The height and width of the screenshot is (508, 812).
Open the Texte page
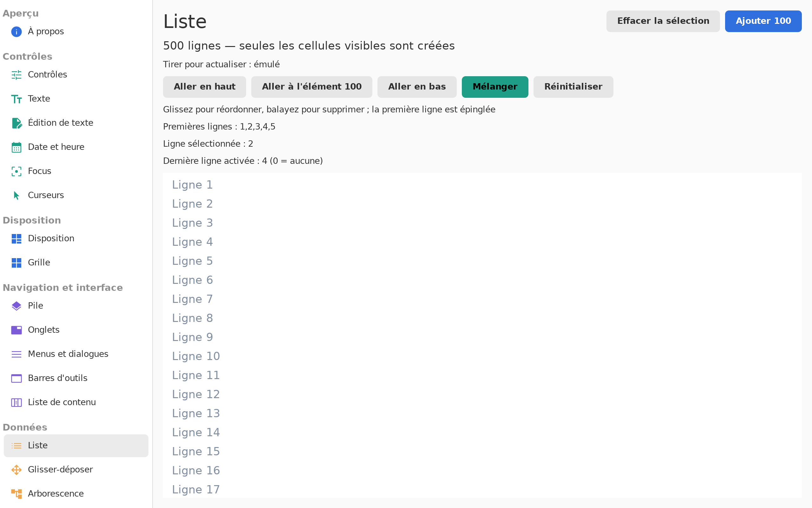pos(76,99)
